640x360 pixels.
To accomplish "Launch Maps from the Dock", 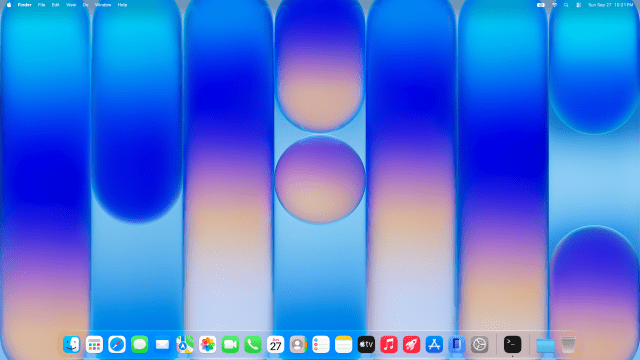I will pos(185,344).
